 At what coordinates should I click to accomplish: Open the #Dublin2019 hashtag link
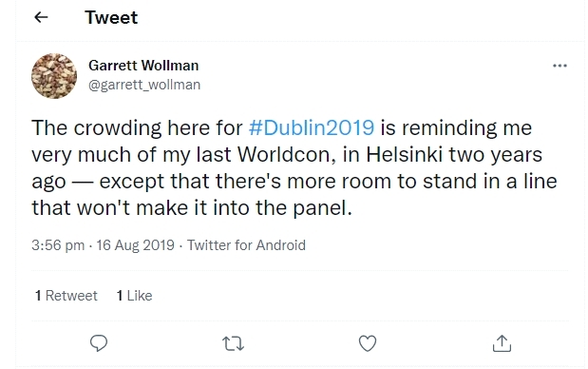pos(312,127)
